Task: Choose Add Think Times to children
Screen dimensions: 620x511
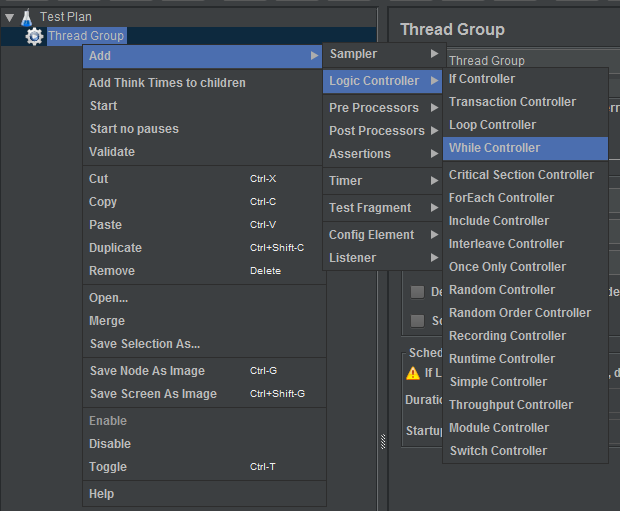Action: click(202, 83)
